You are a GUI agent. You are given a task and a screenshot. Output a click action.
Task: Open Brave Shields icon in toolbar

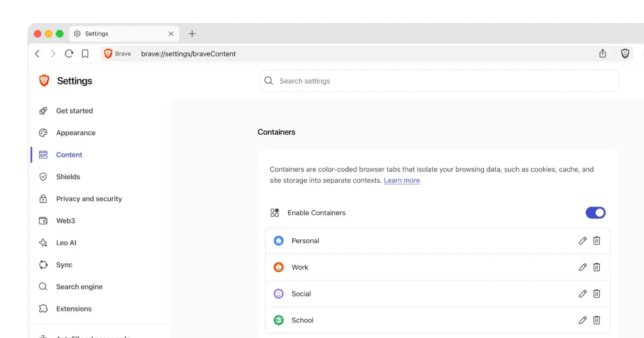click(x=625, y=54)
